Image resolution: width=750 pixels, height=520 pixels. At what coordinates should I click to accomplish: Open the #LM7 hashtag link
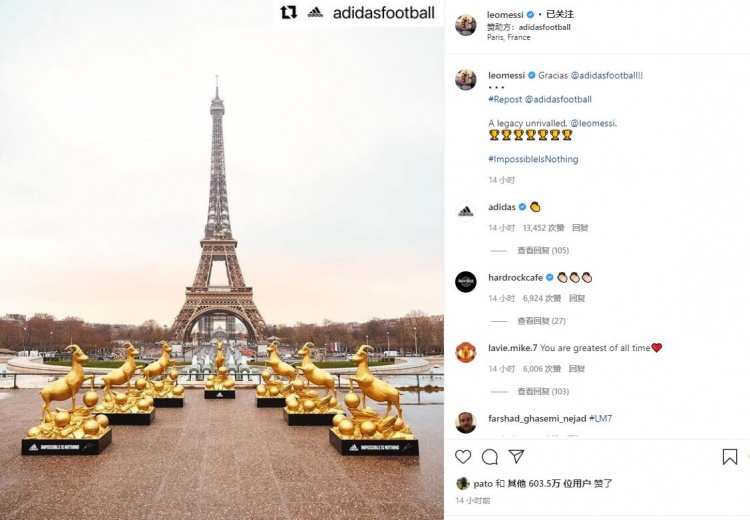point(600,418)
